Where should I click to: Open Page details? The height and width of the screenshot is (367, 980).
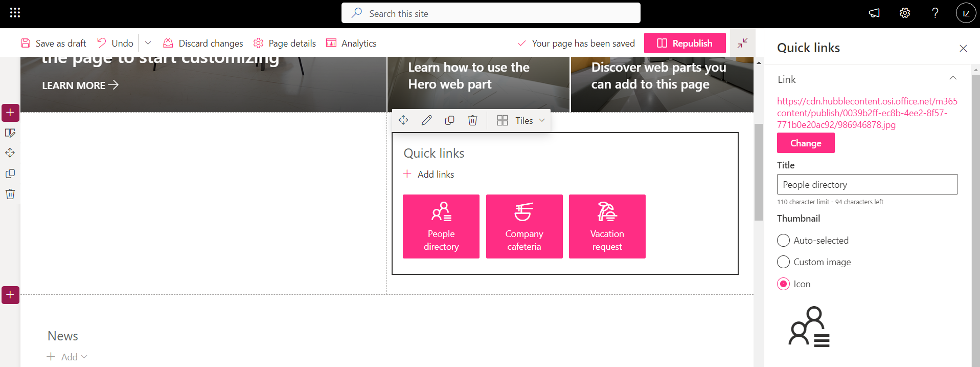(x=285, y=44)
